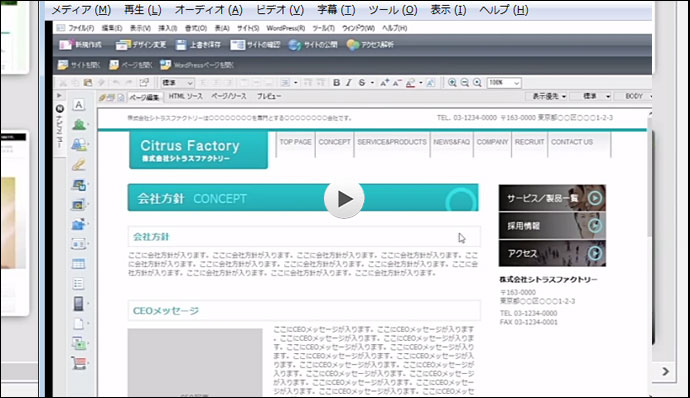Screen dimensions: 690x398
Task: Click the サイトの確認 toolbar button
Action: pos(255,44)
